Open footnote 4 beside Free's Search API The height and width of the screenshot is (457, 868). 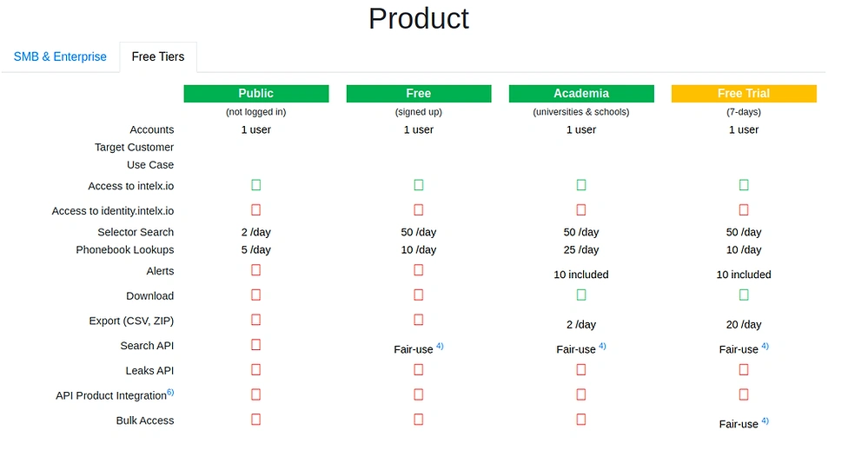point(440,346)
